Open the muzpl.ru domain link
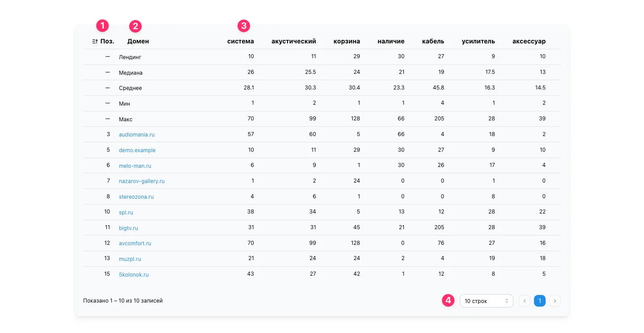This screenshot has width=644, height=333. [130, 259]
